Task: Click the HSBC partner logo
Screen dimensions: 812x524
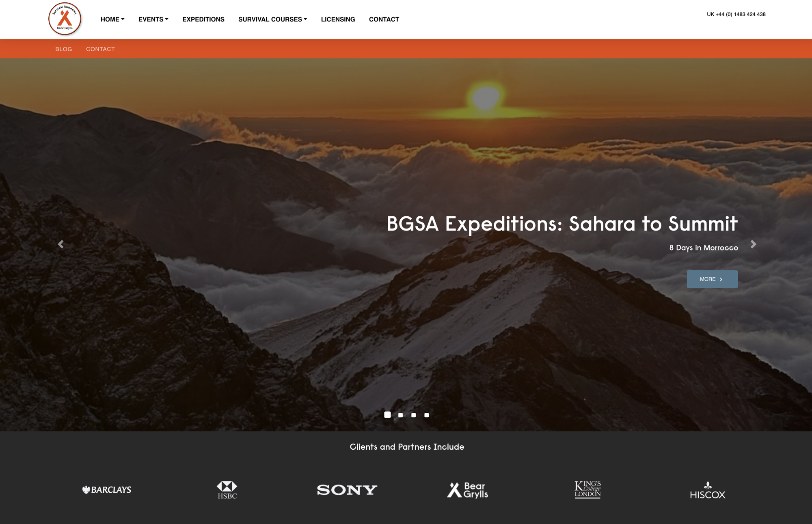Action: (x=227, y=490)
